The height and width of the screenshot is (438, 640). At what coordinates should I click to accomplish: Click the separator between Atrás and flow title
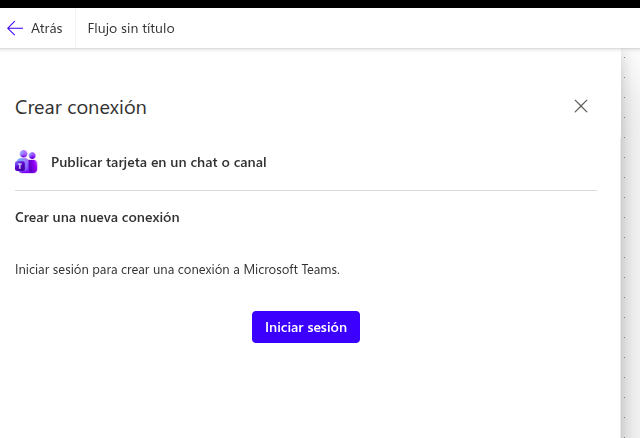75,28
